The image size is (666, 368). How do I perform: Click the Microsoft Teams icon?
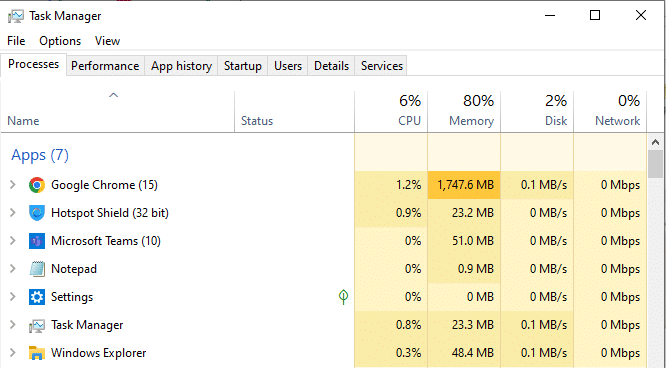[x=37, y=241]
